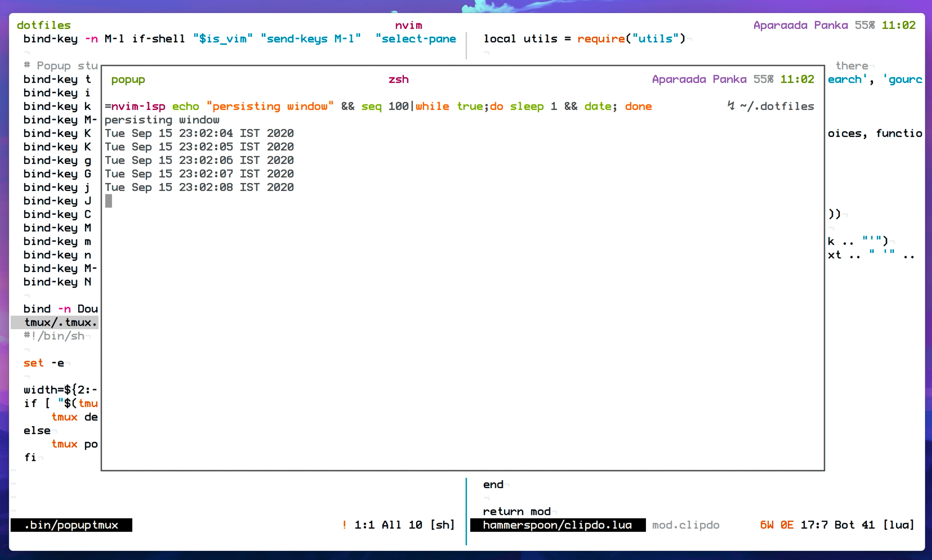This screenshot has width=932, height=560.
Task: Click the 0E errors counter in lua statusline
Action: [787, 525]
